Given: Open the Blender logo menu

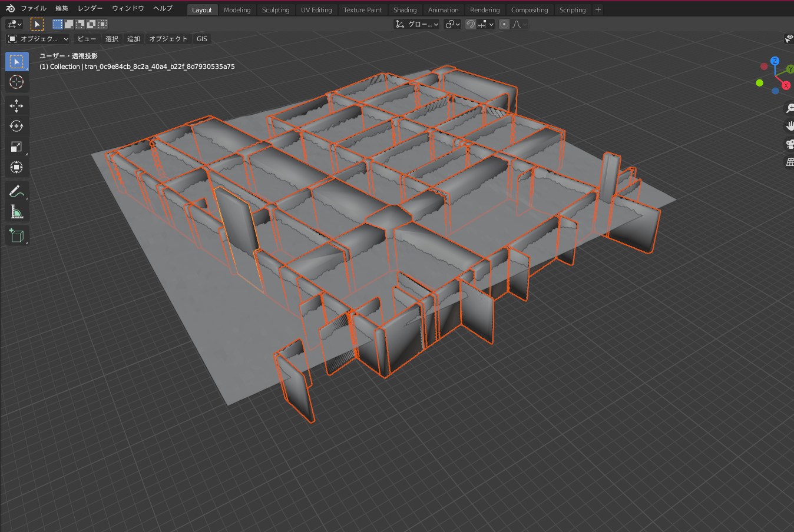Looking at the screenshot, I should [10, 8].
